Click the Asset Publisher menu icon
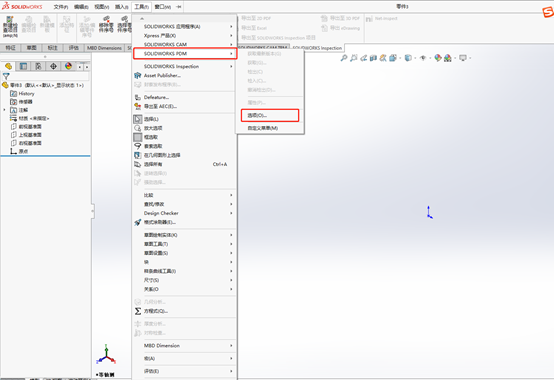The width and height of the screenshot is (554, 380). 138,75
